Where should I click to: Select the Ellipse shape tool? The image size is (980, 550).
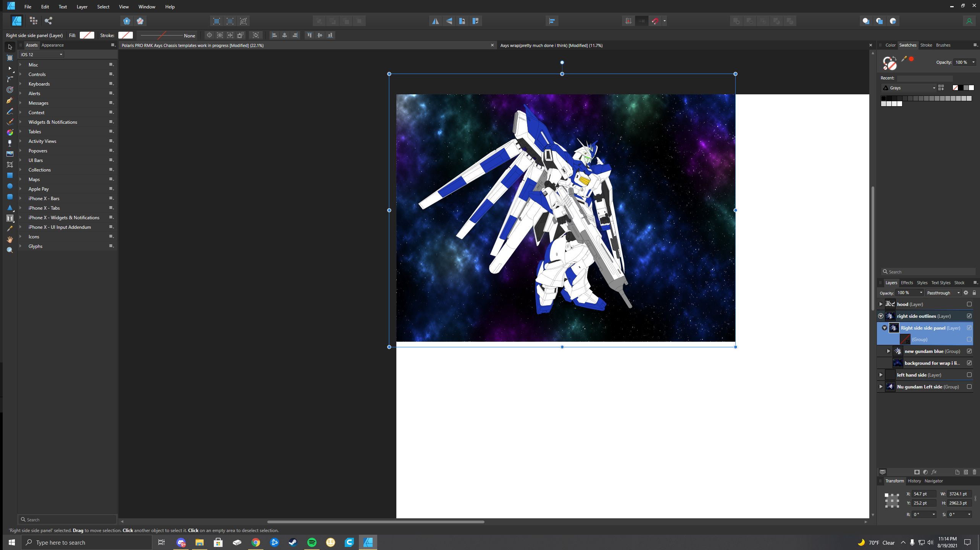tap(10, 186)
